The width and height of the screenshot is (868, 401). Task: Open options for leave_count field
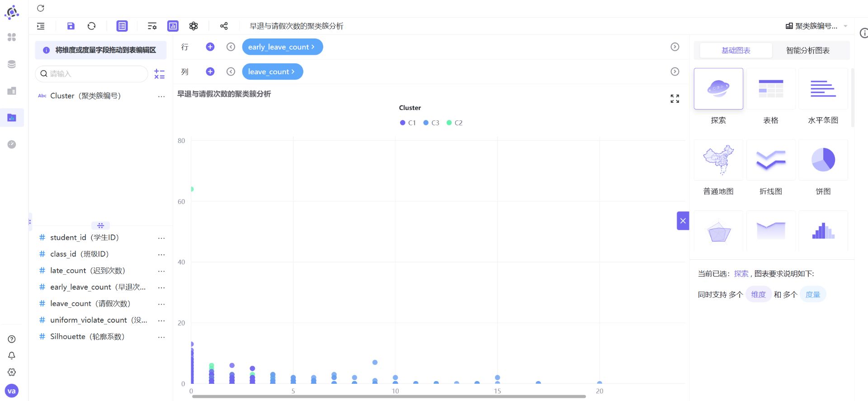(161, 304)
